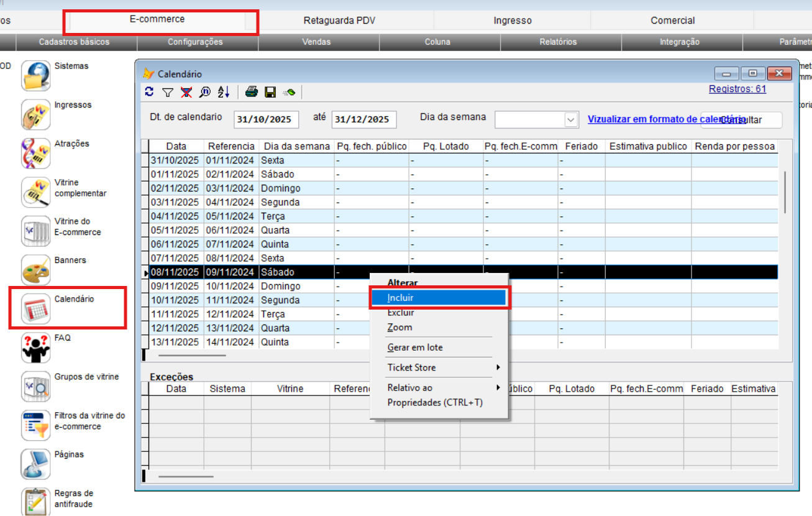Image resolution: width=812 pixels, height=516 pixels.
Task: Switch to the Retaguarda PDV tab
Action: pyautogui.click(x=339, y=21)
